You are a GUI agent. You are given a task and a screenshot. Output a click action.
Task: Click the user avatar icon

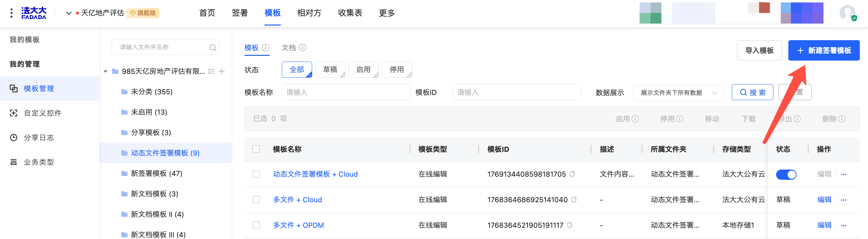(847, 13)
